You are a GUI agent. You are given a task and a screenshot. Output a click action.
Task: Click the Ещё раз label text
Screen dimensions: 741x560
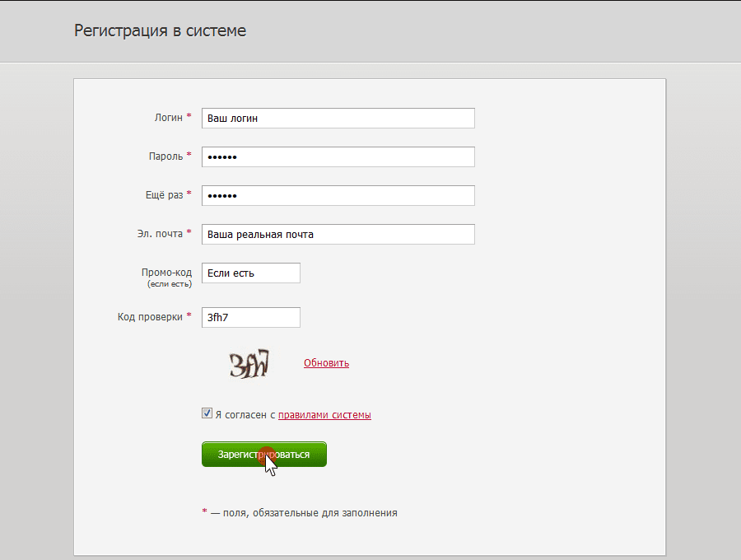pyautogui.click(x=164, y=195)
